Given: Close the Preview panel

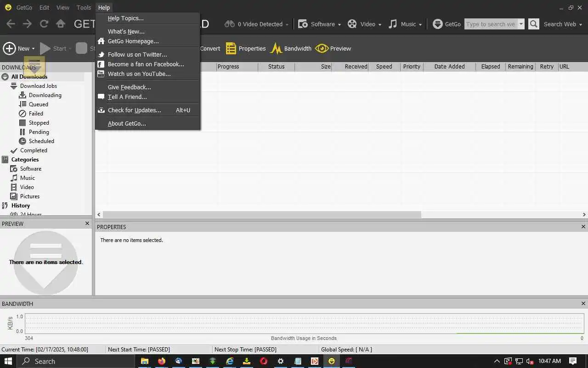Looking at the screenshot, I should [87, 224].
